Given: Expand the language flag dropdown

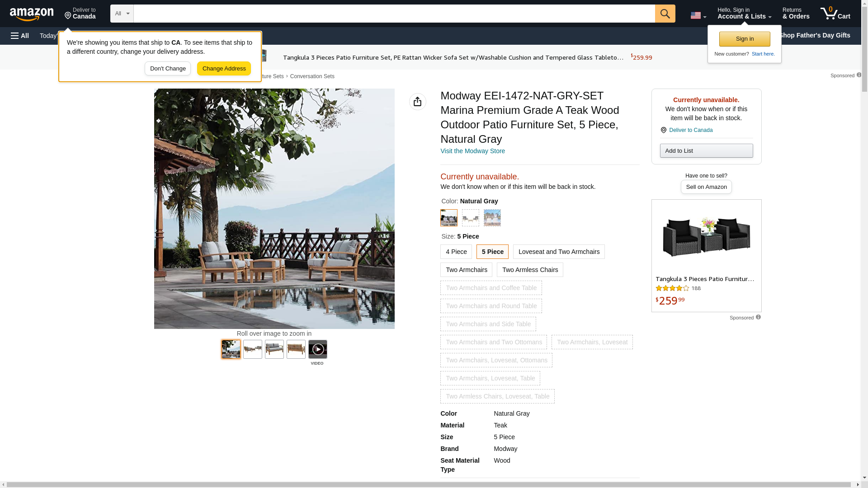Looking at the screenshot, I should (x=698, y=15).
